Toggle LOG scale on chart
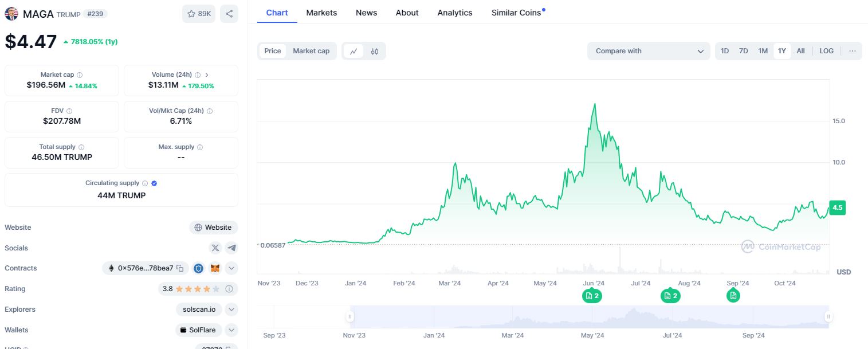868x349 pixels. pos(827,51)
